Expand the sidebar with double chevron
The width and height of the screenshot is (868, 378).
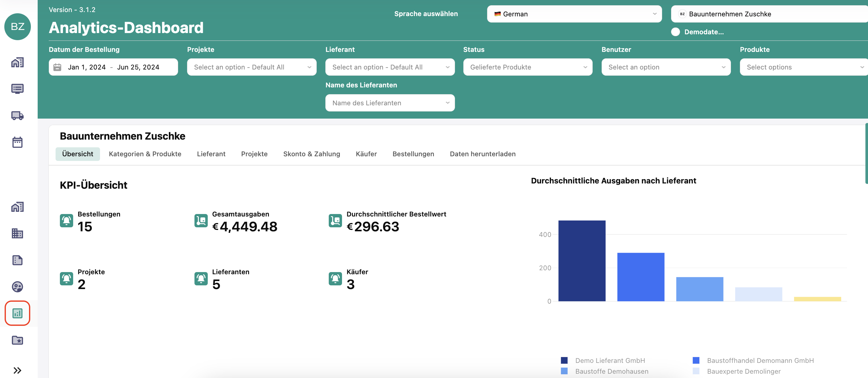point(18,370)
